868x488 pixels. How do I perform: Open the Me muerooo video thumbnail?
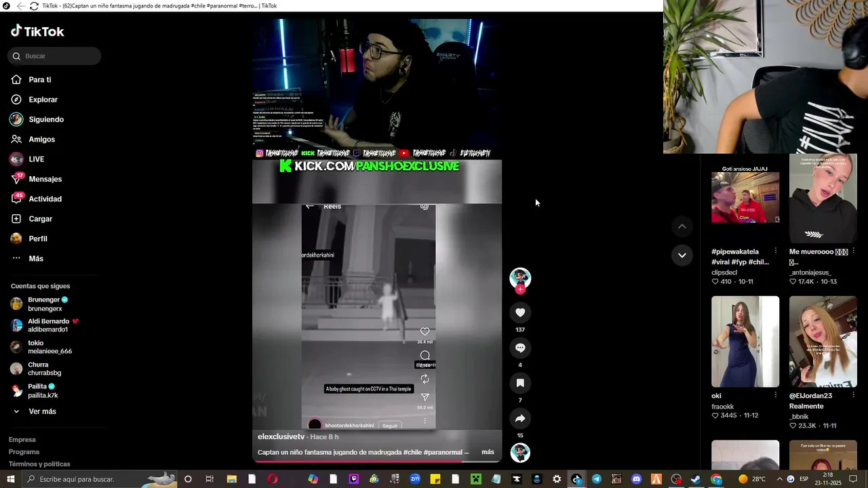(x=823, y=198)
